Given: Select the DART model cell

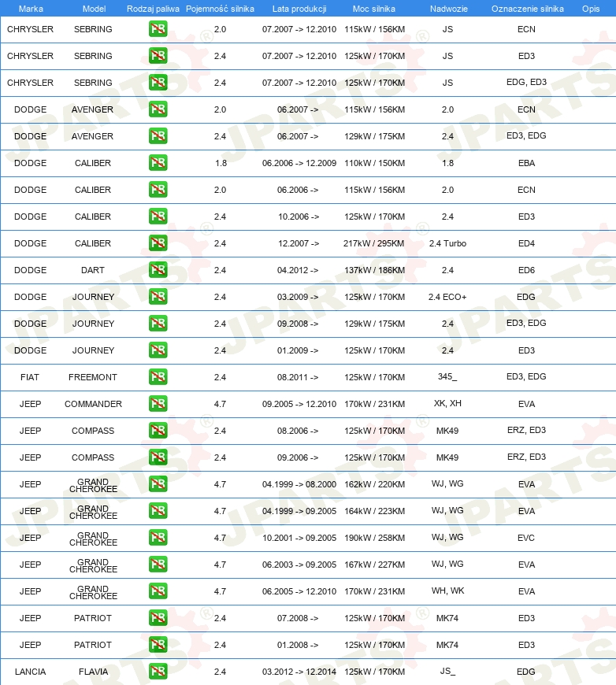Looking at the screenshot, I should [x=93, y=270].
